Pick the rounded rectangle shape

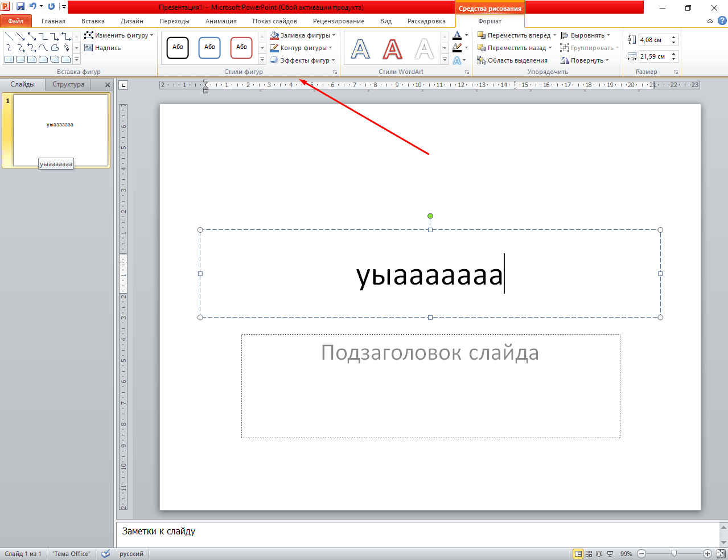pyautogui.click(x=20, y=59)
